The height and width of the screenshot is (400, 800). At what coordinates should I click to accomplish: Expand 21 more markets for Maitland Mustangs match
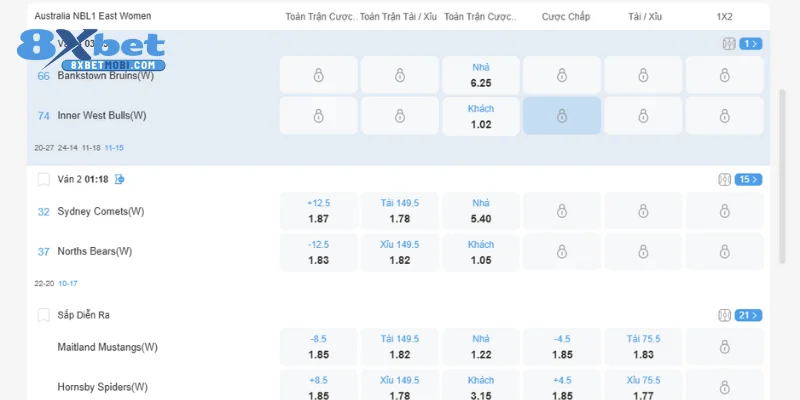tap(749, 315)
